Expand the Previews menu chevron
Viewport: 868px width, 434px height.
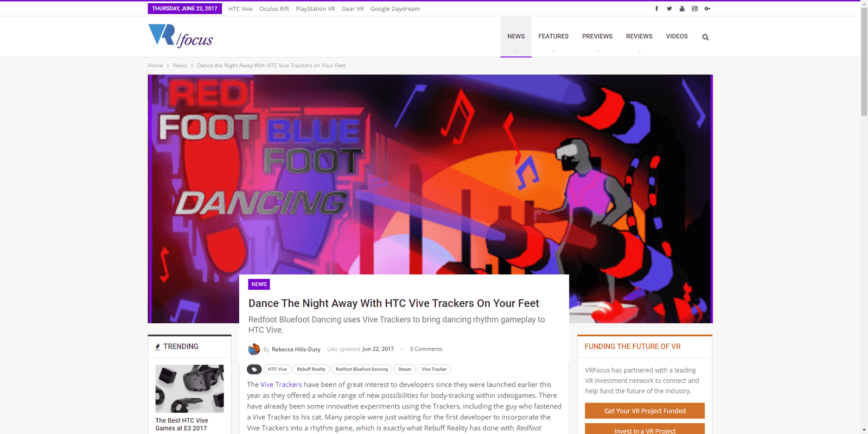click(x=597, y=51)
